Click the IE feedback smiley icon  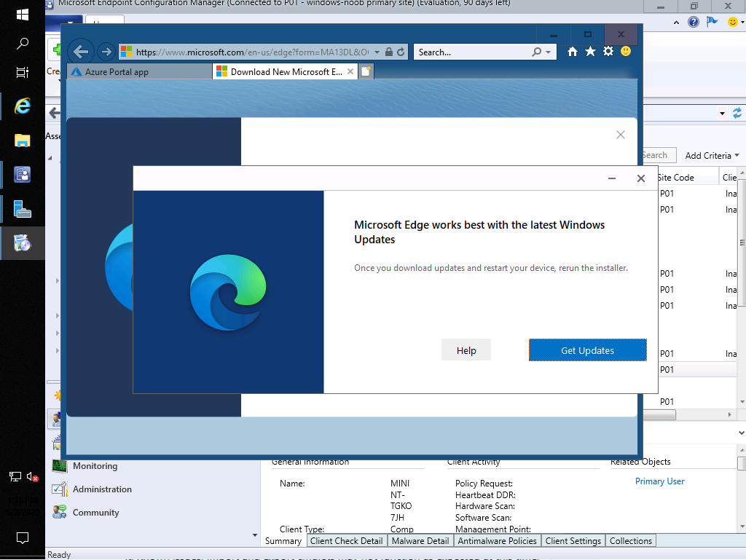pyautogui.click(x=626, y=52)
